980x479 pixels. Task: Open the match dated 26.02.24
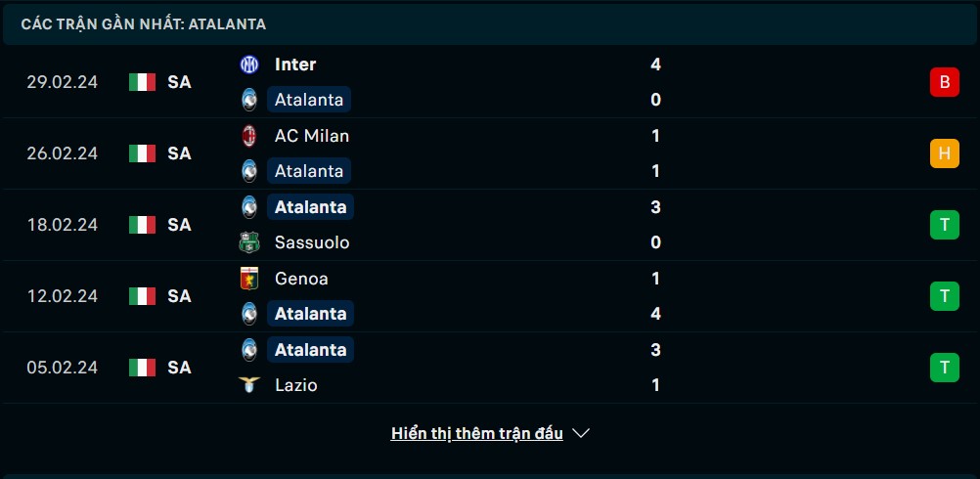490,153
